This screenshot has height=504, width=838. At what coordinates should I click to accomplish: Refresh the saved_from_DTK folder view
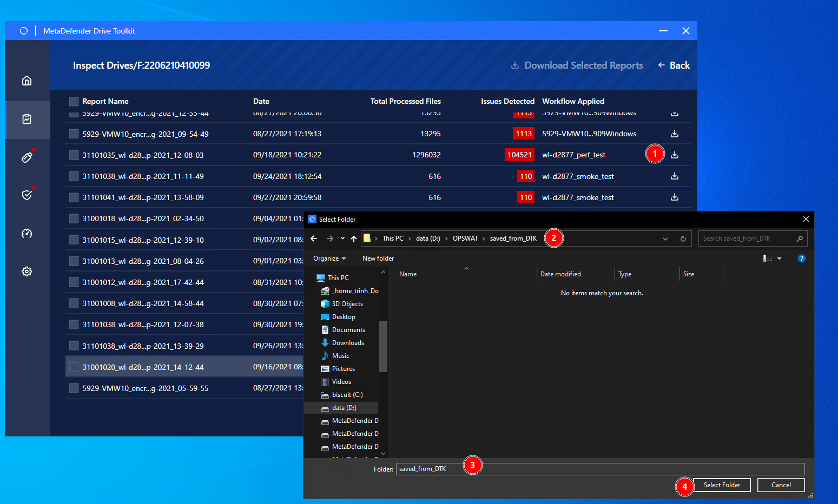pyautogui.click(x=683, y=238)
